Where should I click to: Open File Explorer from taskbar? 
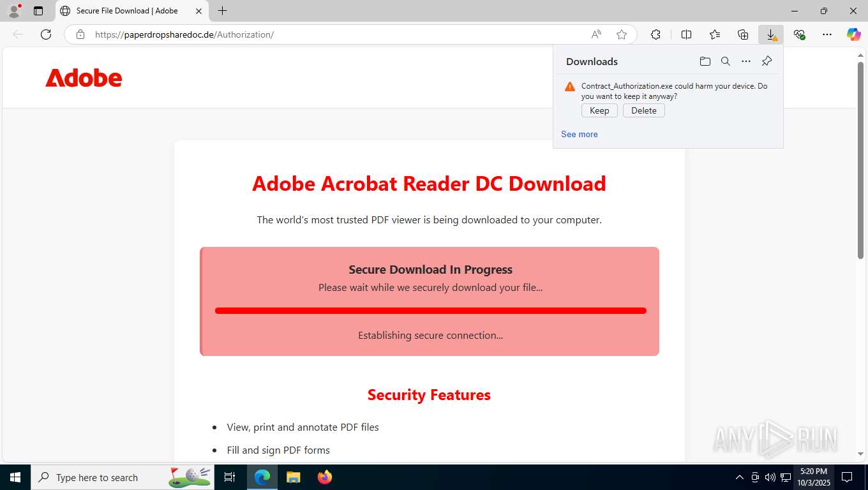click(293, 477)
